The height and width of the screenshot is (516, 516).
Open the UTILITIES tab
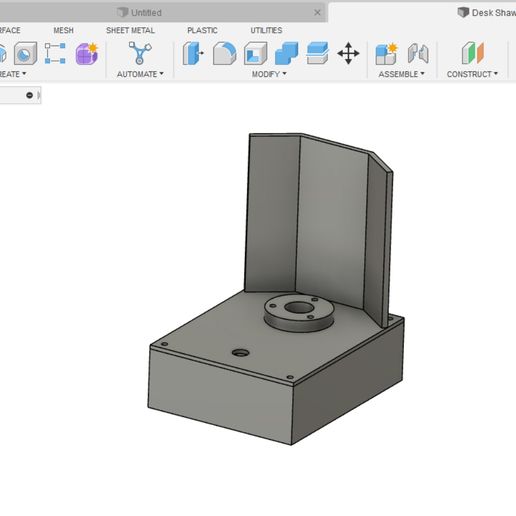click(266, 30)
